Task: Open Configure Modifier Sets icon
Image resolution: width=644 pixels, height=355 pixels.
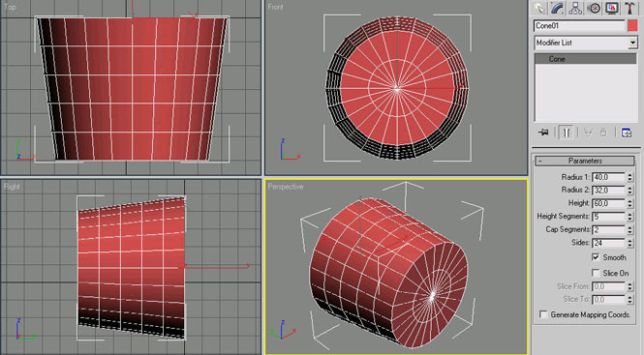Action: click(x=627, y=133)
